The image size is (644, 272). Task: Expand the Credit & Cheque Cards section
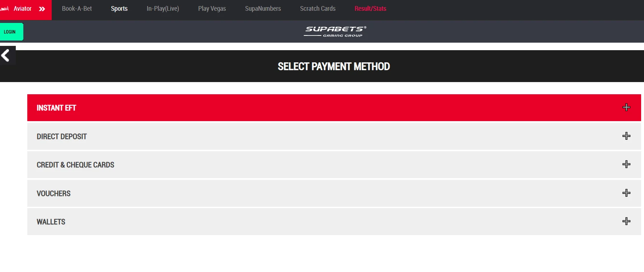pos(626,164)
